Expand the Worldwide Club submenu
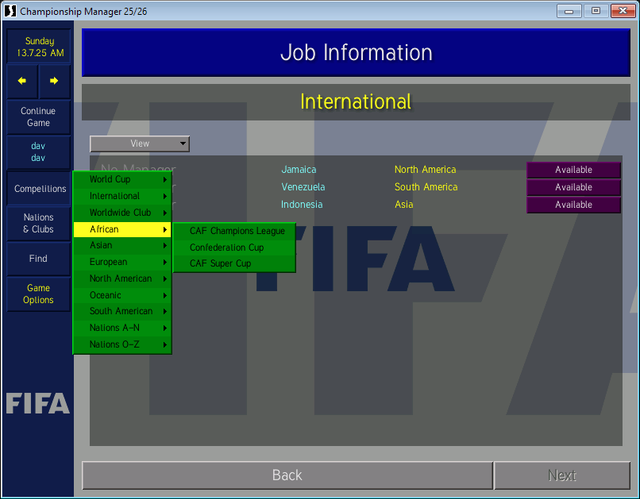 click(122, 213)
